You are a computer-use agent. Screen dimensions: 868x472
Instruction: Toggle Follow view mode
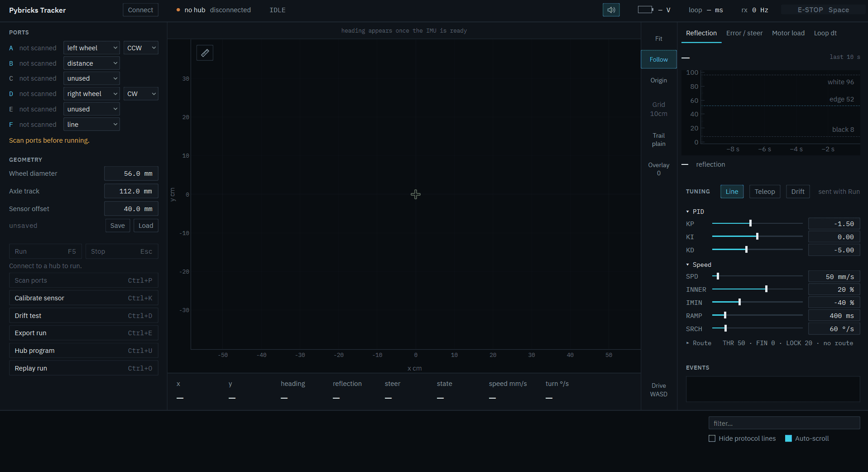click(x=659, y=59)
